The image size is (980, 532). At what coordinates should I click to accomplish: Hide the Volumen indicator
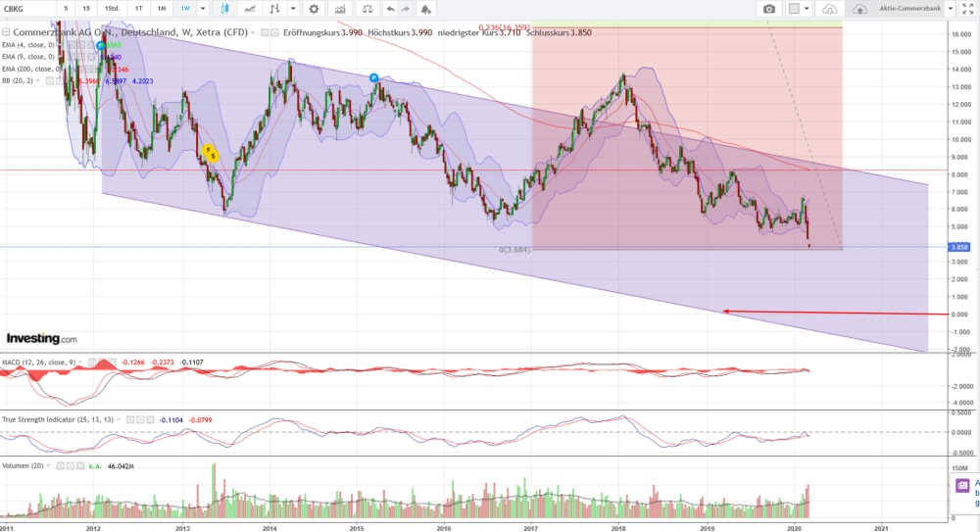60,465
